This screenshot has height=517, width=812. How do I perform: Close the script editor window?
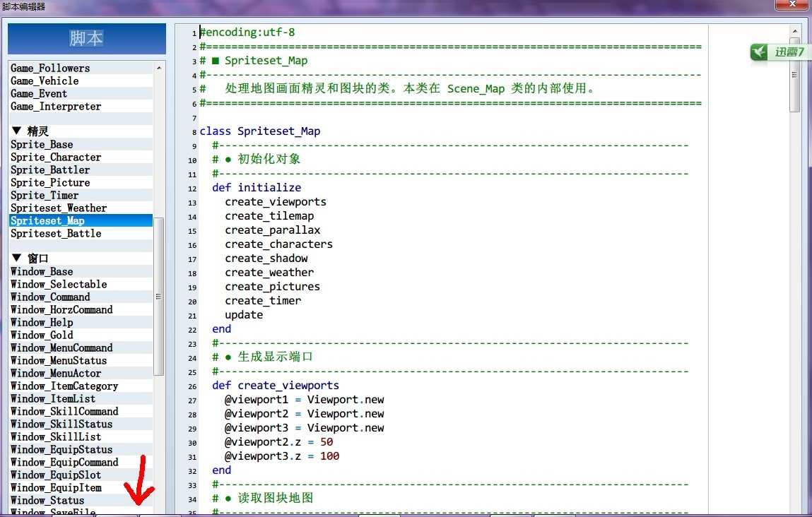792,4
